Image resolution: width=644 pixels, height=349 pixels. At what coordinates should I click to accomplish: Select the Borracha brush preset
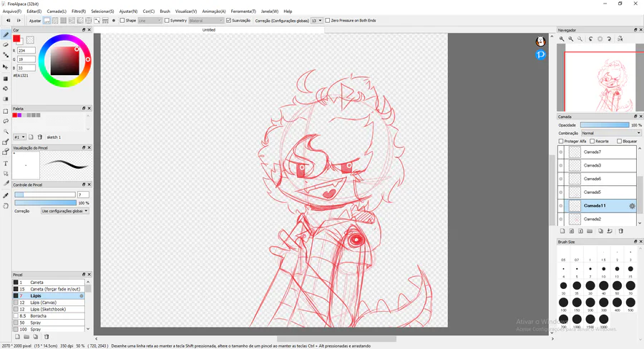(49, 316)
